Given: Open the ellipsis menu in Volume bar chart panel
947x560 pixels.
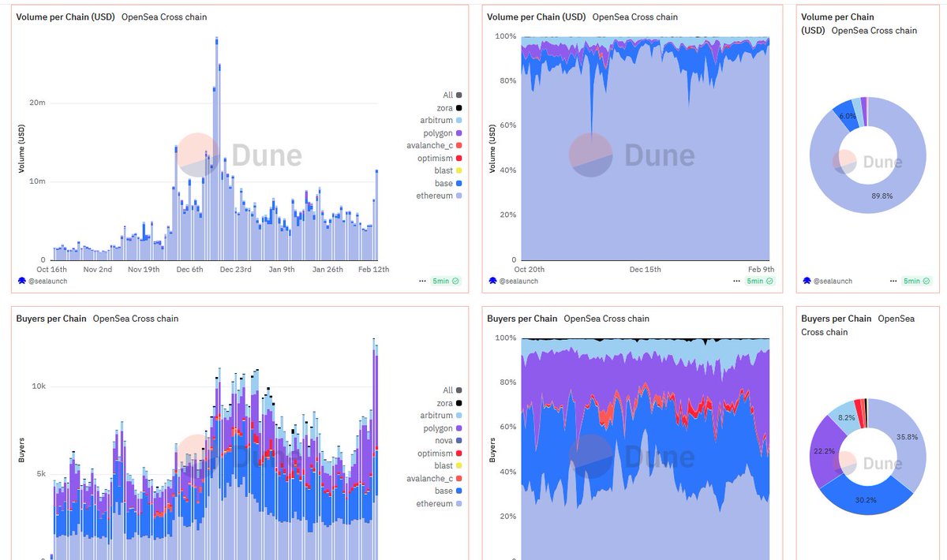Looking at the screenshot, I should (424, 281).
